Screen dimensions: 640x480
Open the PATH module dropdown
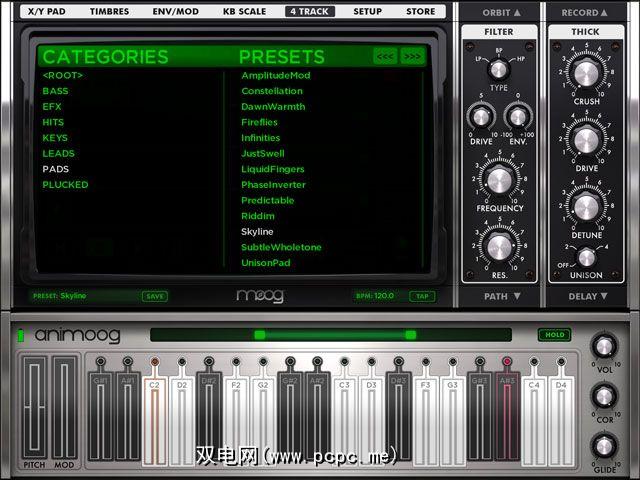coord(502,296)
